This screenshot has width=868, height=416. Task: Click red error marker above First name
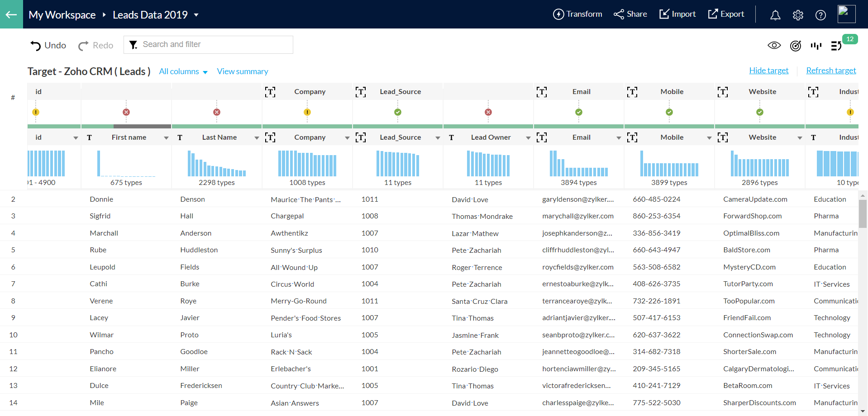tap(126, 112)
